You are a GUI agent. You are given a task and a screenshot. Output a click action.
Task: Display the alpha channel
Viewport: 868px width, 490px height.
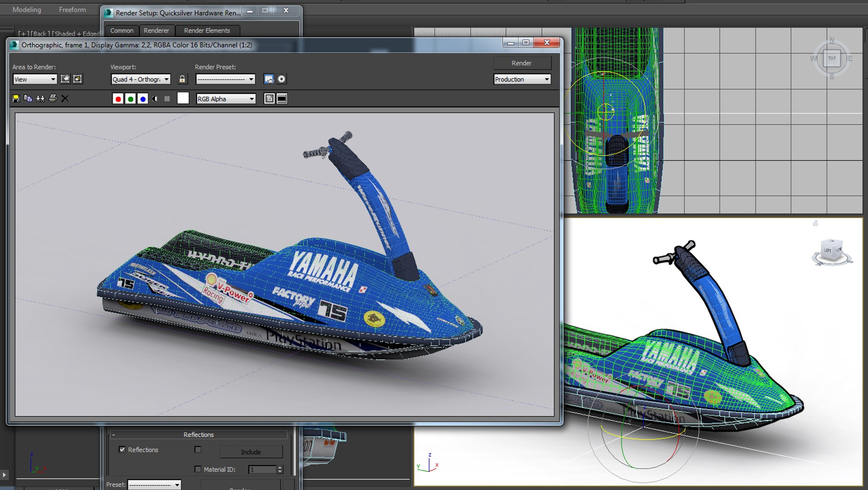pos(155,99)
